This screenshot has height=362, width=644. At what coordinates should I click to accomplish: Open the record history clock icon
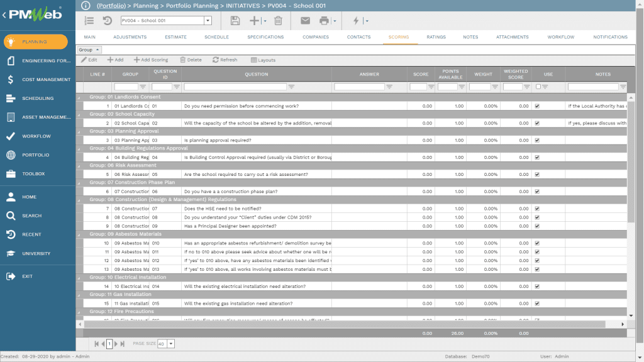pos(108,21)
